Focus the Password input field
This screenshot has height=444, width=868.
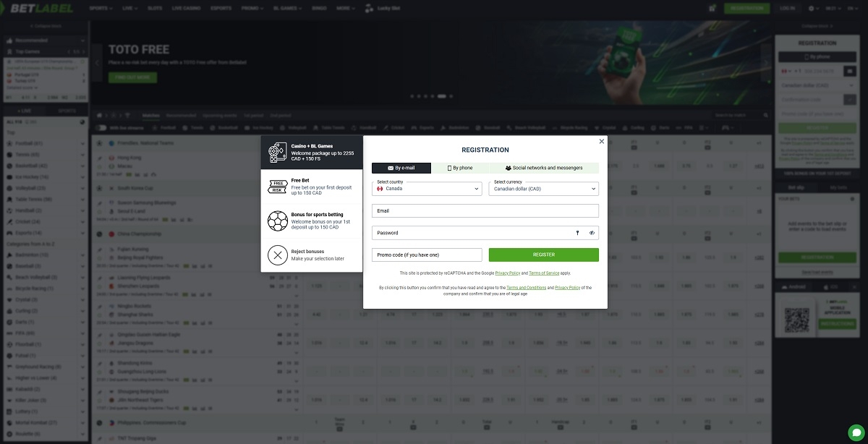[485, 233]
